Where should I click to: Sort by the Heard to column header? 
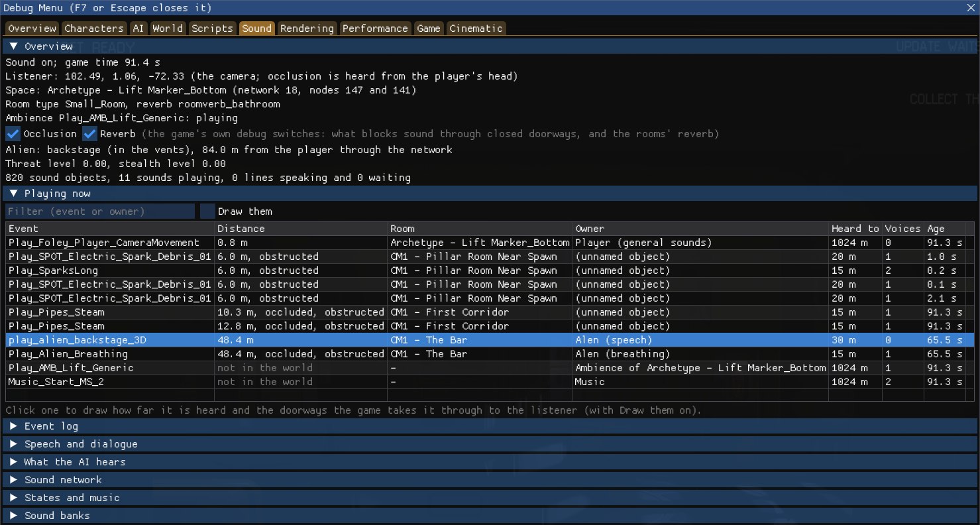[x=856, y=229]
